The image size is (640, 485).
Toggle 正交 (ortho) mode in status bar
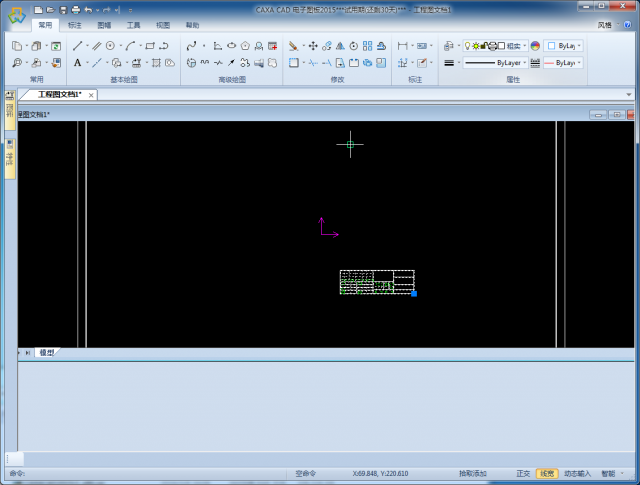pos(523,473)
